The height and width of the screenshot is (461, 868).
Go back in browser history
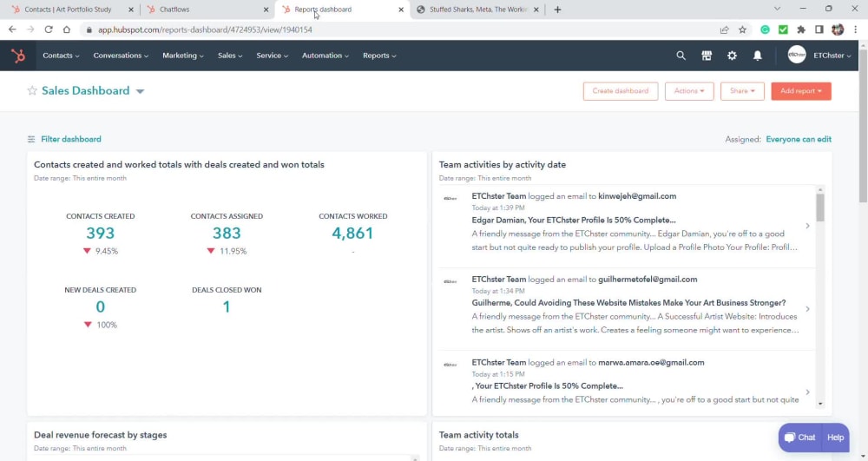12,30
